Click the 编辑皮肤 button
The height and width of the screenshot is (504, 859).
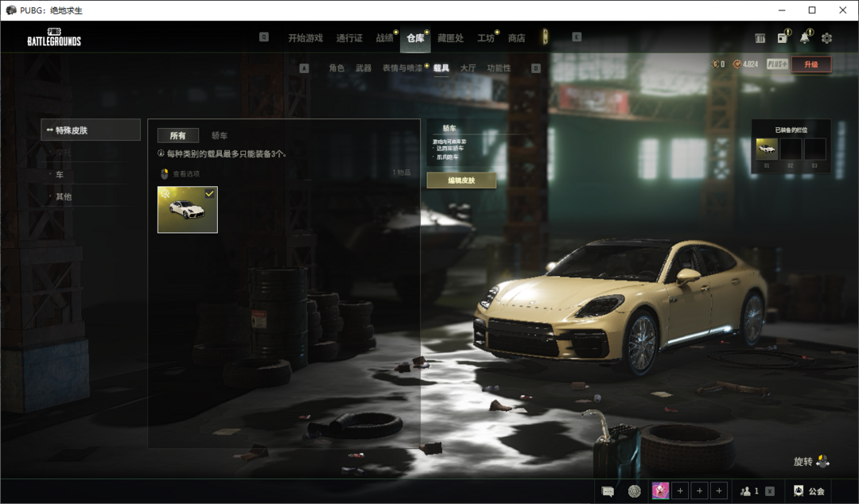(x=461, y=180)
